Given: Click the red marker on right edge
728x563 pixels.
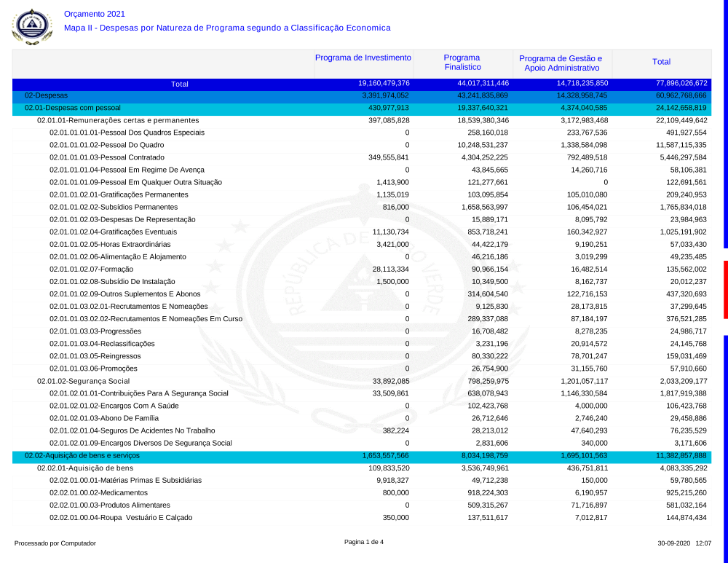Looking at the screenshot, I should coord(725,290).
